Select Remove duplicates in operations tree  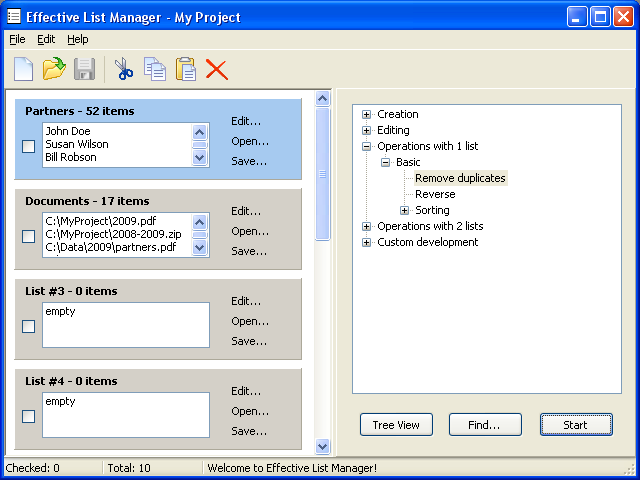460,178
